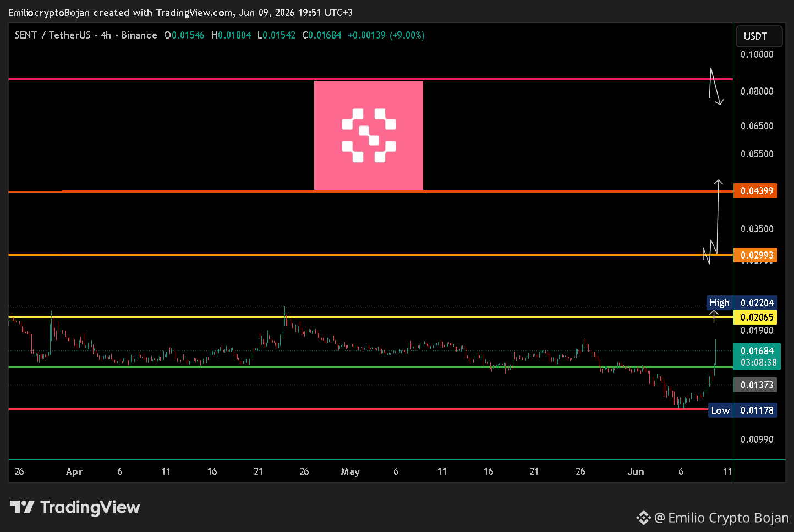
Task: Click the current price label 0.01684
Action: pyautogui.click(x=757, y=351)
